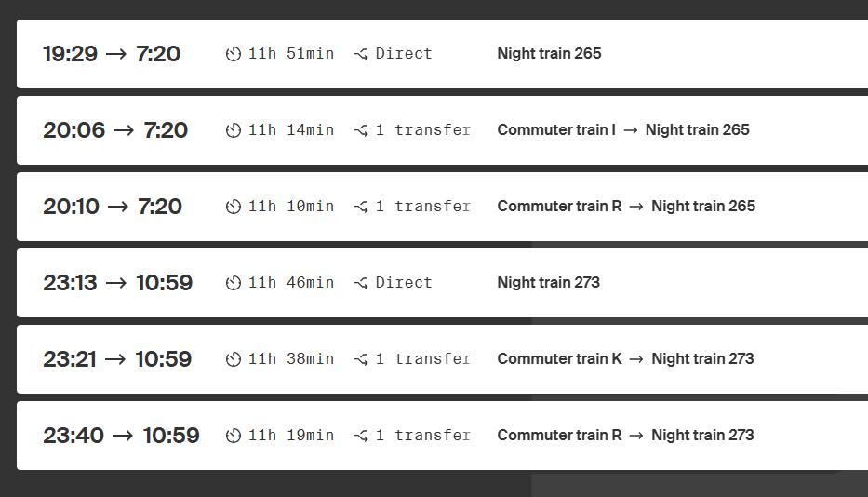
Task: Click the transfer icon in the 23:21 row
Action: [x=361, y=359]
